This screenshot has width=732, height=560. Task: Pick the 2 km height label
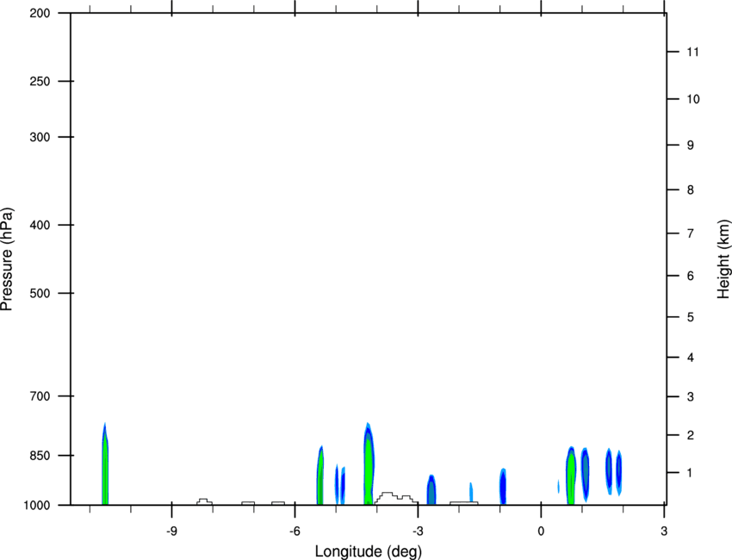(x=691, y=435)
